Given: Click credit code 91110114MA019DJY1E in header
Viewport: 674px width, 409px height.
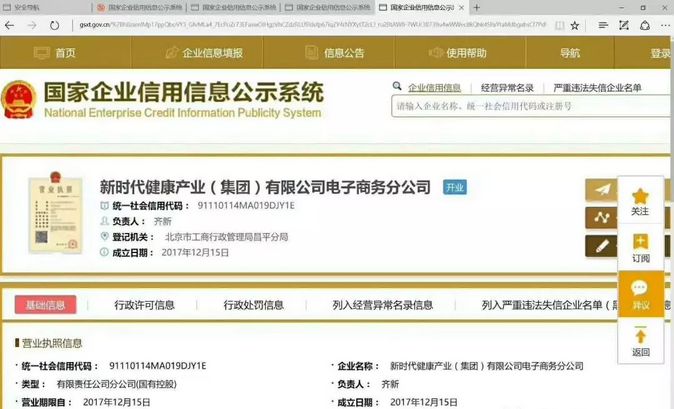Looking at the screenshot, I should tap(246, 205).
